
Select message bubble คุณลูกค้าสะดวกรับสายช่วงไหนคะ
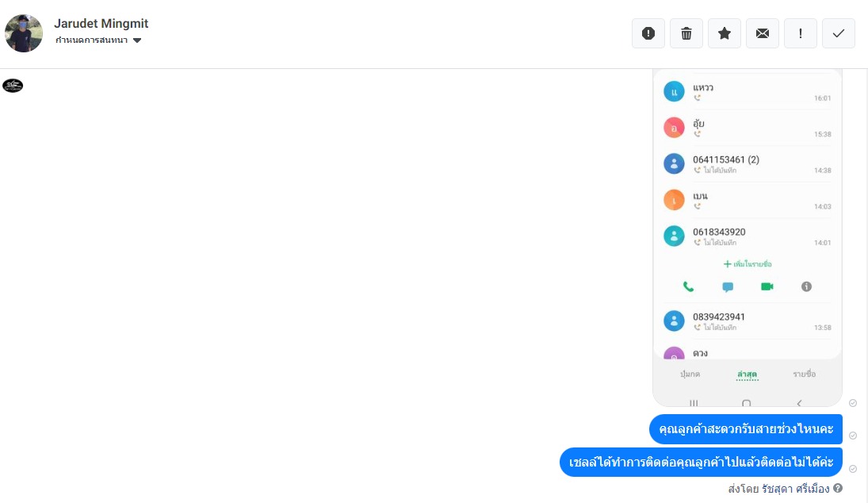pos(746,428)
